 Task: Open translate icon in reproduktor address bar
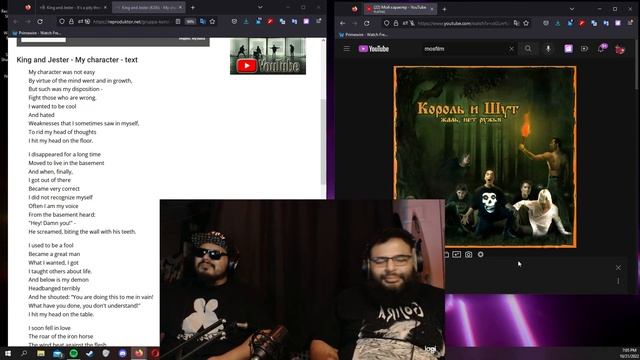(x=203, y=22)
